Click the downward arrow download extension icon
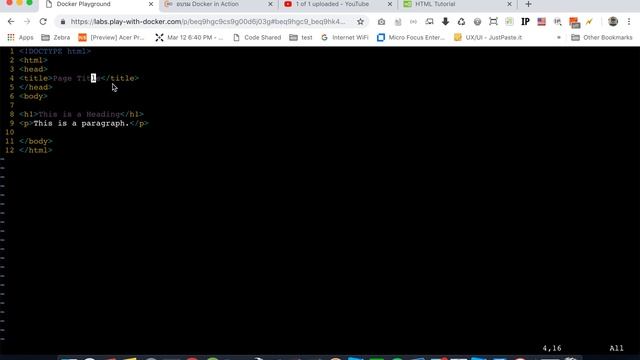Image resolution: width=640 pixels, height=360 pixels. (445, 22)
